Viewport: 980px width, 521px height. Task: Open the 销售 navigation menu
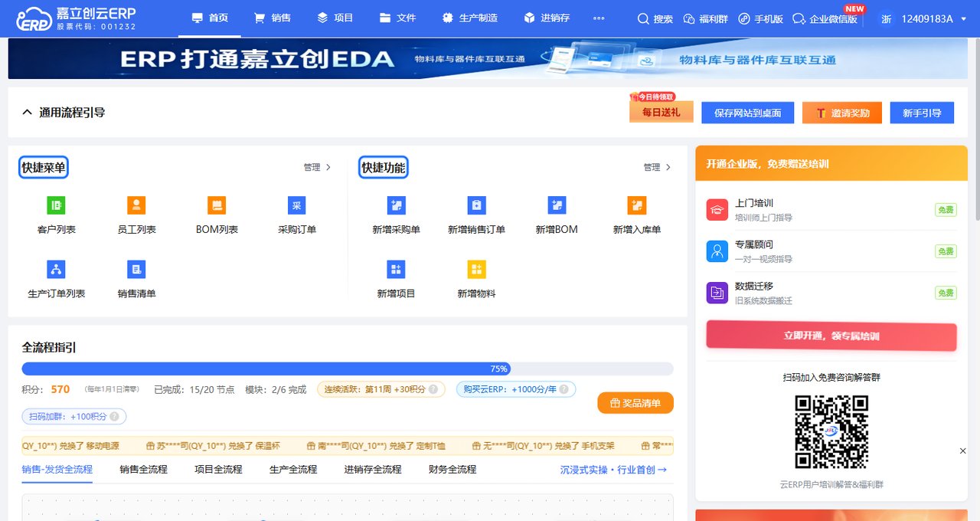(273, 18)
